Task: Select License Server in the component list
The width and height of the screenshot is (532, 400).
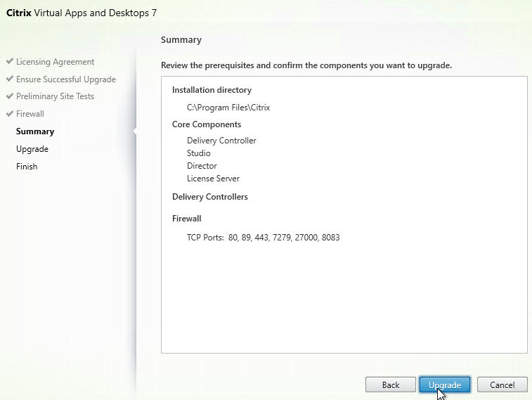Action: (213, 179)
